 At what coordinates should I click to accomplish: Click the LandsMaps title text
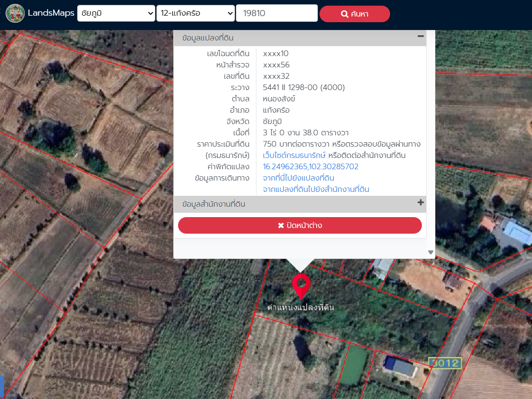tap(51, 13)
